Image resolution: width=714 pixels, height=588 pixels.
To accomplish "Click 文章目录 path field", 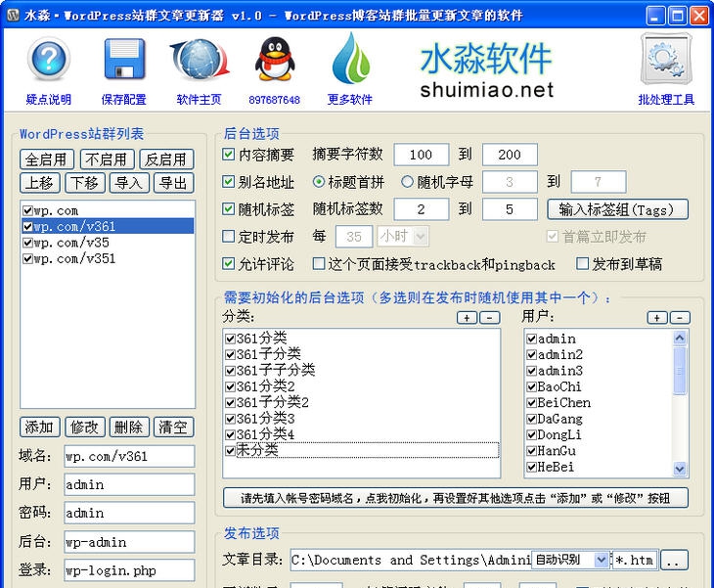I will pyautogui.click(x=411, y=560).
